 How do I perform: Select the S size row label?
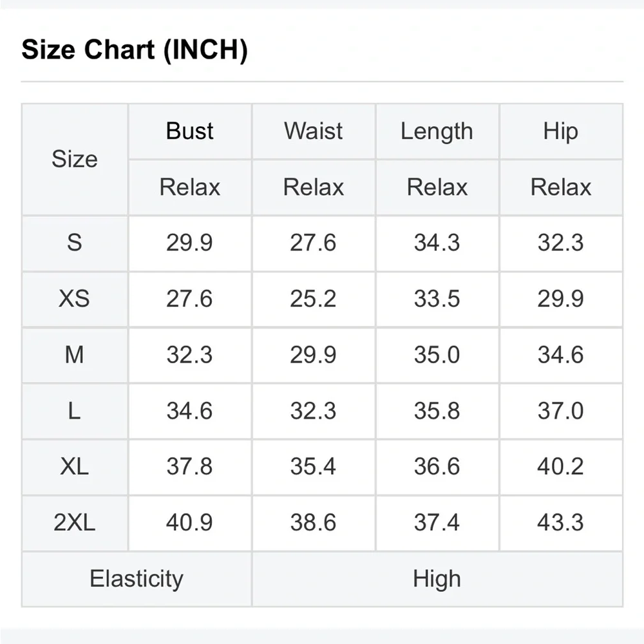(x=75, y=243)
